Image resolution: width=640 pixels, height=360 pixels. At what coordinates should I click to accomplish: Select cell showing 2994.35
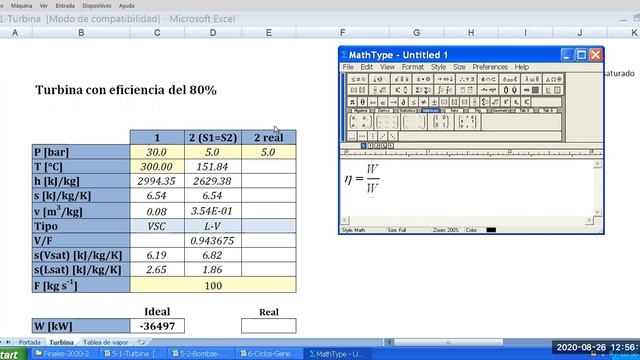click(157, 181)
